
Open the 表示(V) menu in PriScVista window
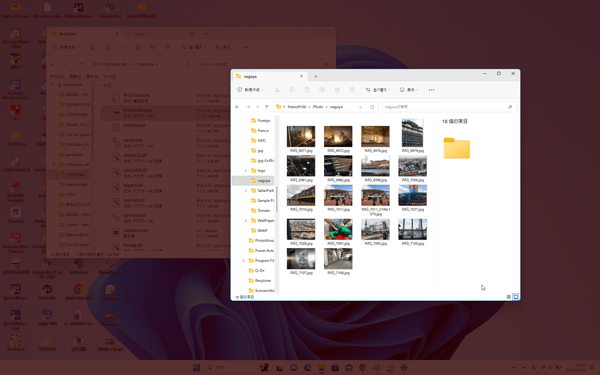pos(92,76)
